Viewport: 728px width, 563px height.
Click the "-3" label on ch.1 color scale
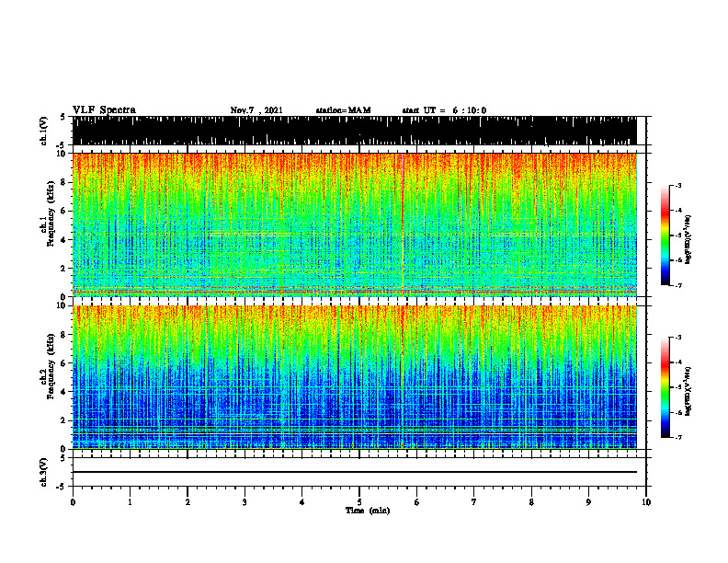click(x=678, y=186)
